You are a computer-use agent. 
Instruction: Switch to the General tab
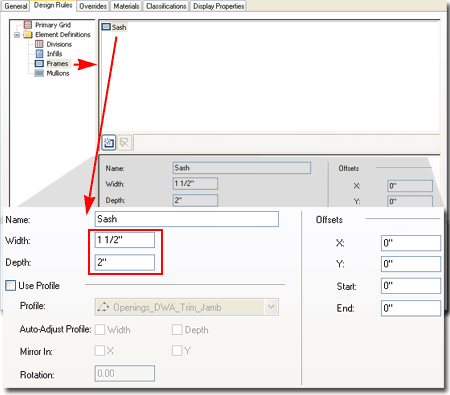pos(15,6)
